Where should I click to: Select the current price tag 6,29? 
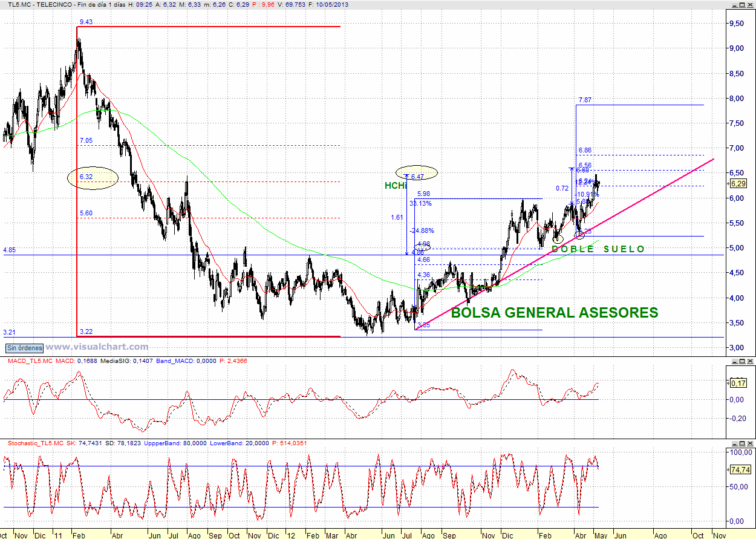pyautogui.click(x=738, y=184)
